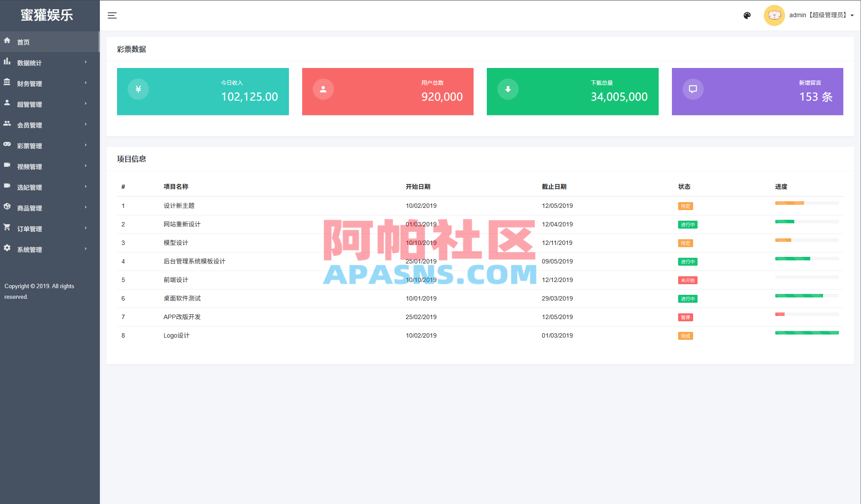Click the 商品管理 package icon
Image resolution: width=861 pixels, height=504 pixels.
click(x=7, y=207)
